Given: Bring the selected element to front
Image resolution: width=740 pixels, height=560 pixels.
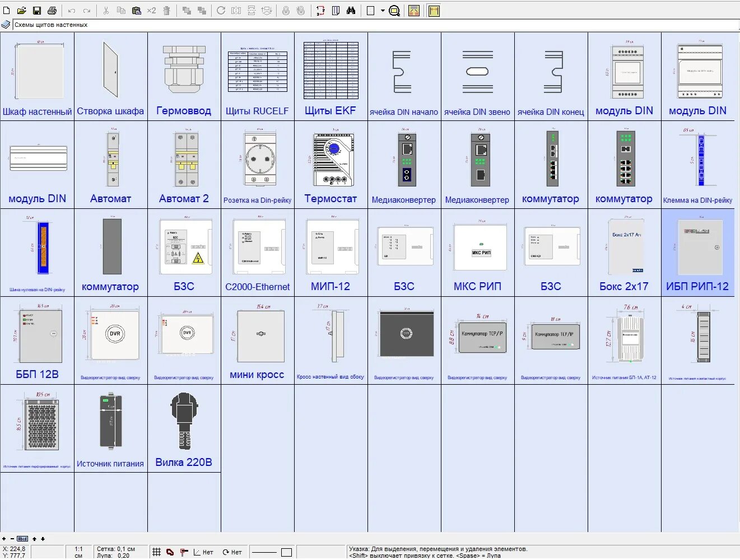Looking at the screenshot, I should click(187, 11).
